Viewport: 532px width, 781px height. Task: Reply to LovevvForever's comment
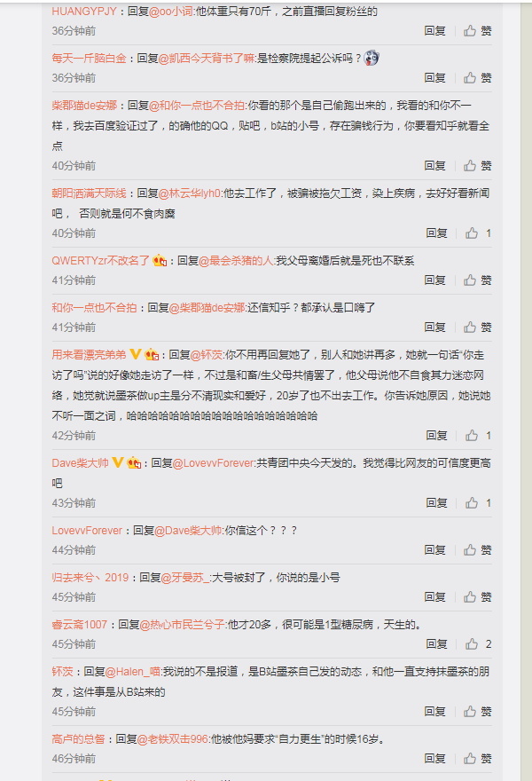click(435, 550)
